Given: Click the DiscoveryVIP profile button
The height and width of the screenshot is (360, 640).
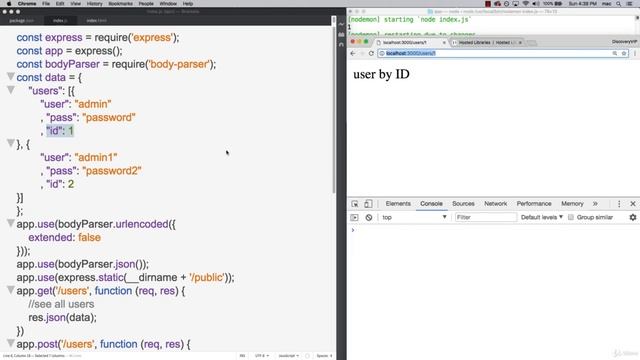Looking at the screenshot, I should (624, 42).
